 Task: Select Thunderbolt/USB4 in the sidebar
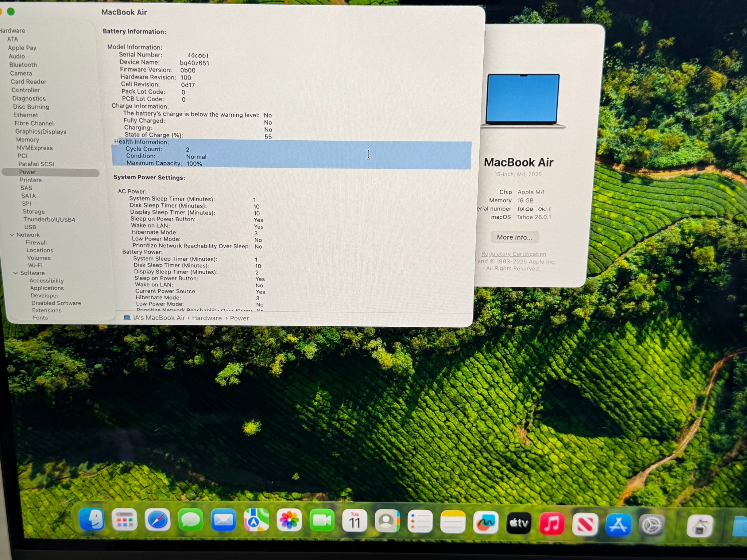(x=49, y=219)
